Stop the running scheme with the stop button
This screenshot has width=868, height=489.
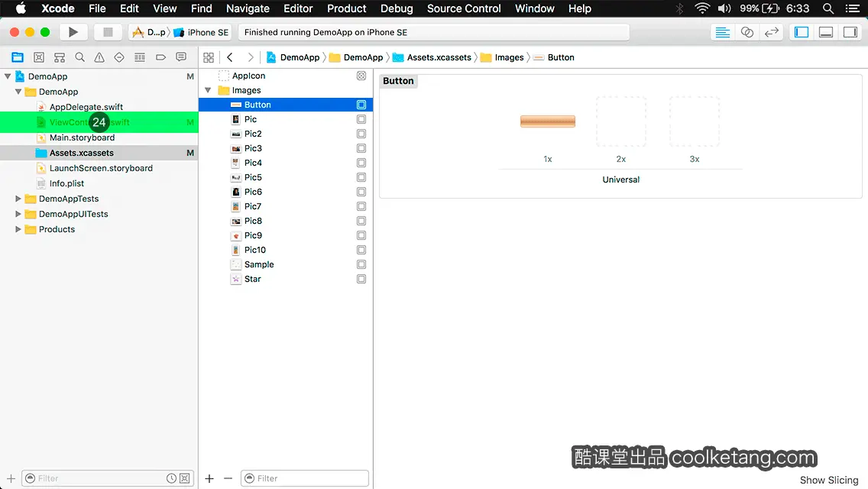coord(108,32)
